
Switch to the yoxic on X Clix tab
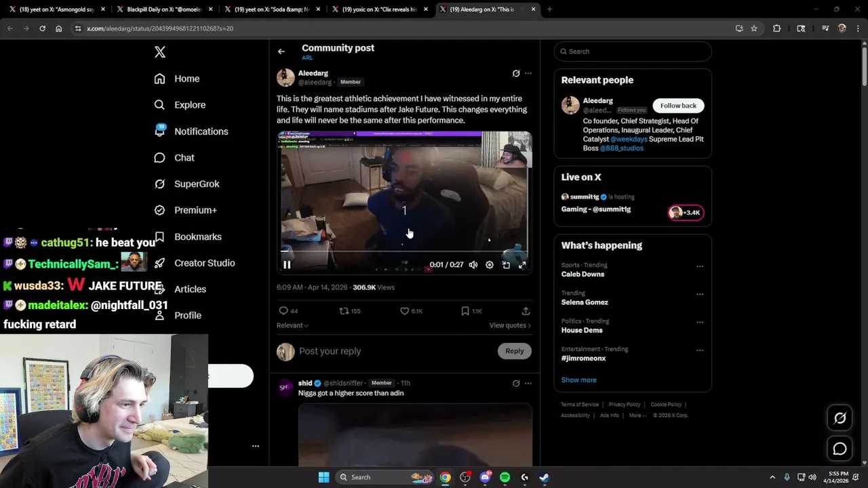click(380, 9)
